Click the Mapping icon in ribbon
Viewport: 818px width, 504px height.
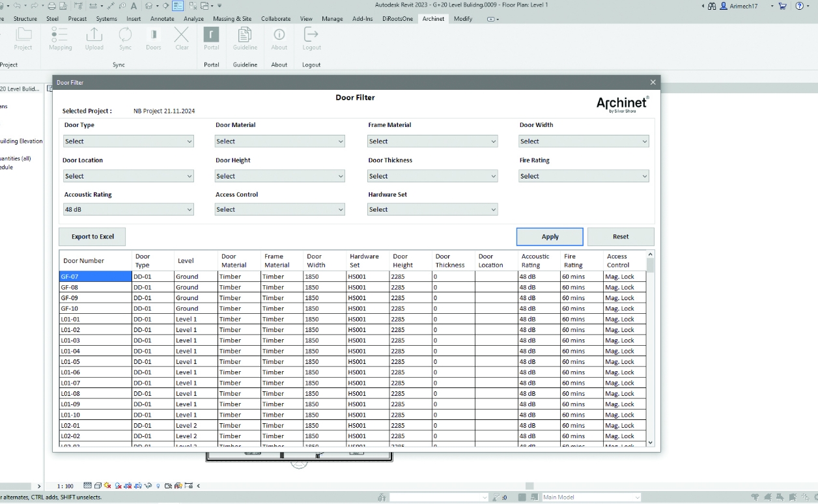[60, 36]
